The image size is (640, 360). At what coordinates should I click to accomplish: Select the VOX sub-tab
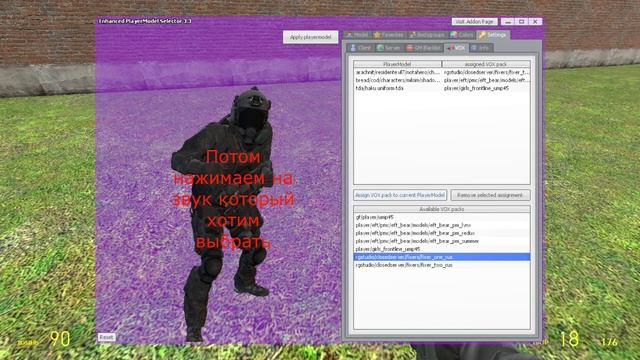coord(456,48)
